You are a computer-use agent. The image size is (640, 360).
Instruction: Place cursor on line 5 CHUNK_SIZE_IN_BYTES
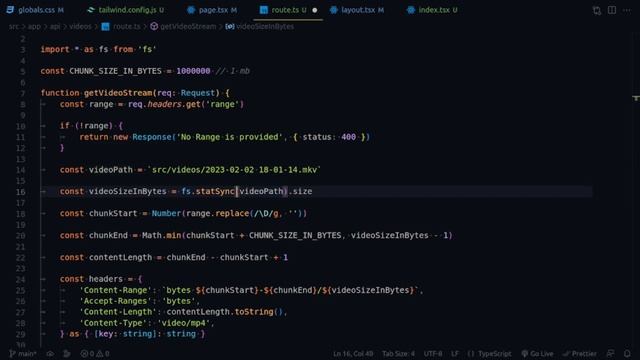(115, 71)
